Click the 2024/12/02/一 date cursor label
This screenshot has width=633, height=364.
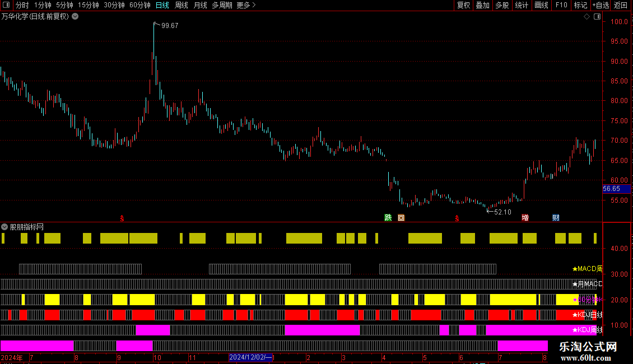251,357
